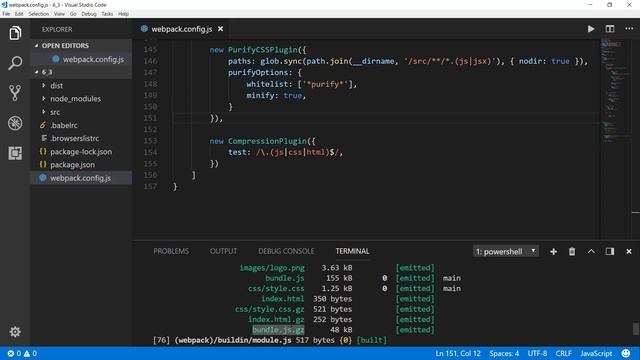This screenshot has width=640, height=360.
Task: Expand the dist folder
Action: pos(81,86)
